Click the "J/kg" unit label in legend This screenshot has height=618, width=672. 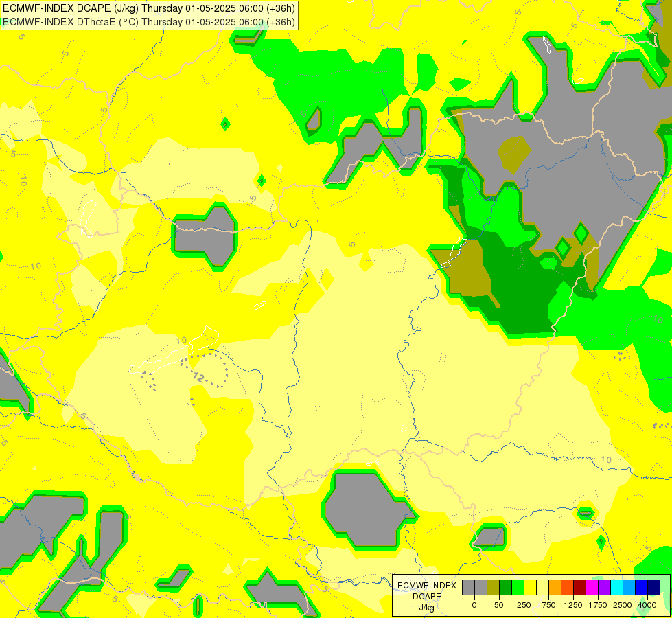(427, 608)
